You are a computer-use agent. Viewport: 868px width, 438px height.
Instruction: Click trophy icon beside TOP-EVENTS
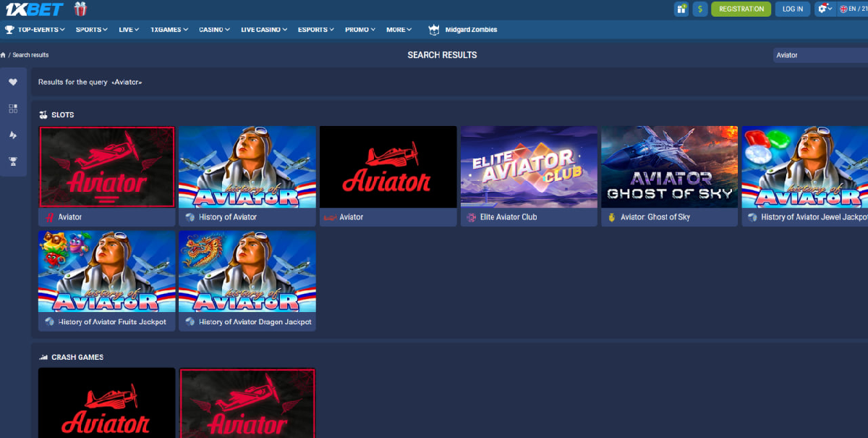pyautogui.click(x=9, y=30)
